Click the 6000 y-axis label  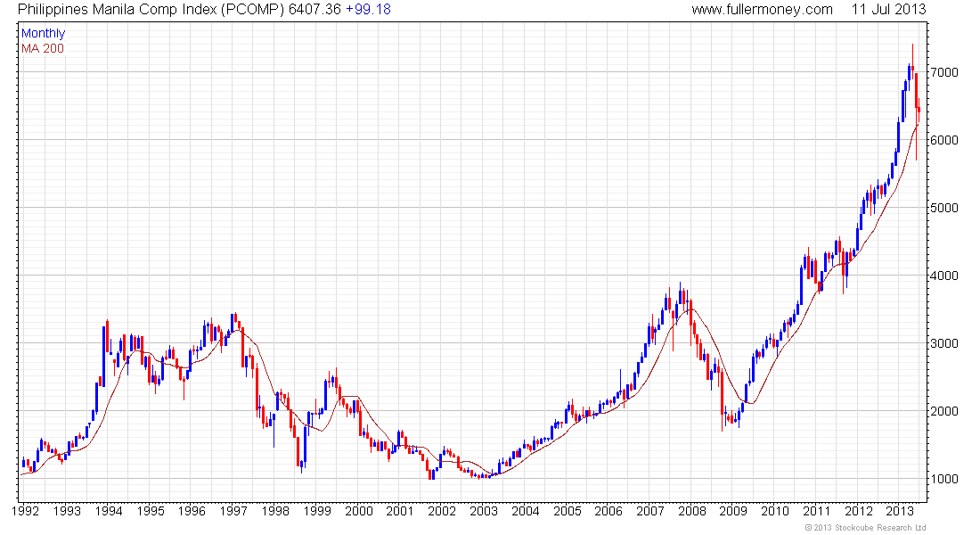[x=943, y=140]
